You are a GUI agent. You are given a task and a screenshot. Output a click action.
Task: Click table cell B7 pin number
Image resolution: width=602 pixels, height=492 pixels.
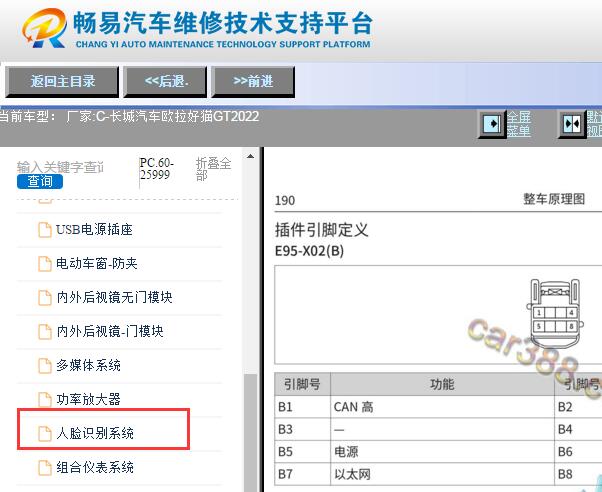[x=303, y=474]
